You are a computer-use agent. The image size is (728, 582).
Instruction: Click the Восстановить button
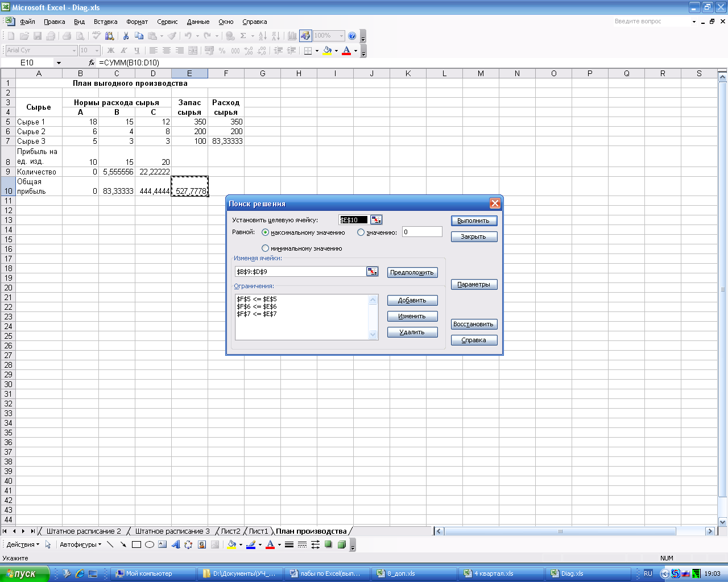pos(474,324)
